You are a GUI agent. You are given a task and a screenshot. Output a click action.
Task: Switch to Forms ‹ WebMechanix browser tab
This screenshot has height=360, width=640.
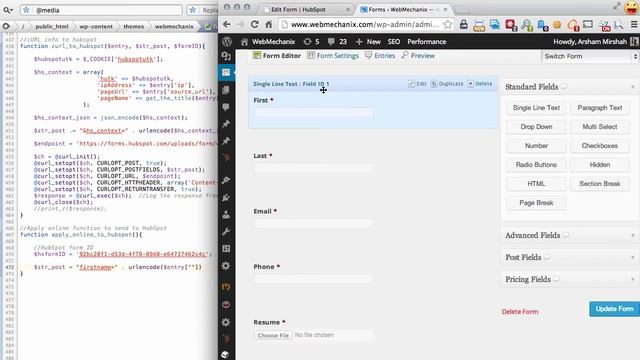point(404,9)
